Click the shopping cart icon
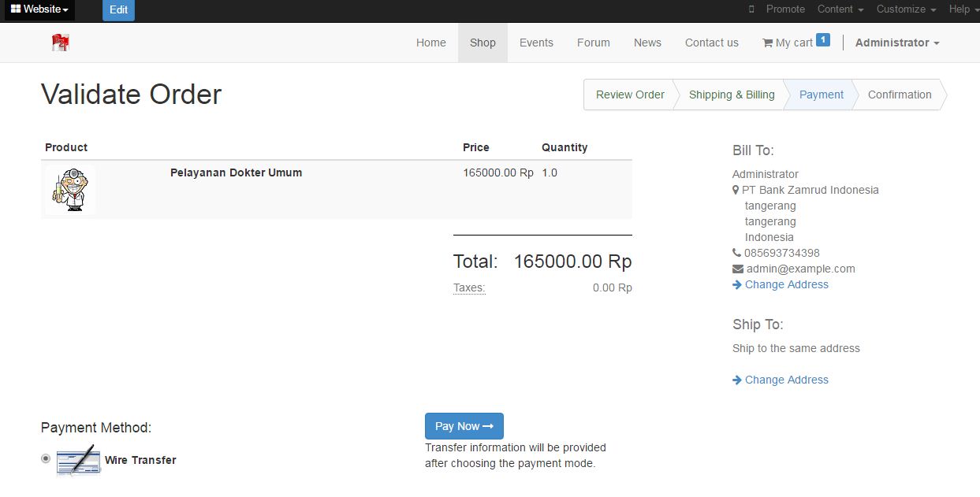 point(767,43)
